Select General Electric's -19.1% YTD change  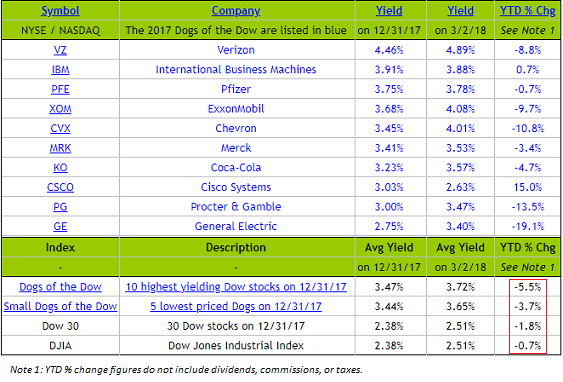coord(528,226)
